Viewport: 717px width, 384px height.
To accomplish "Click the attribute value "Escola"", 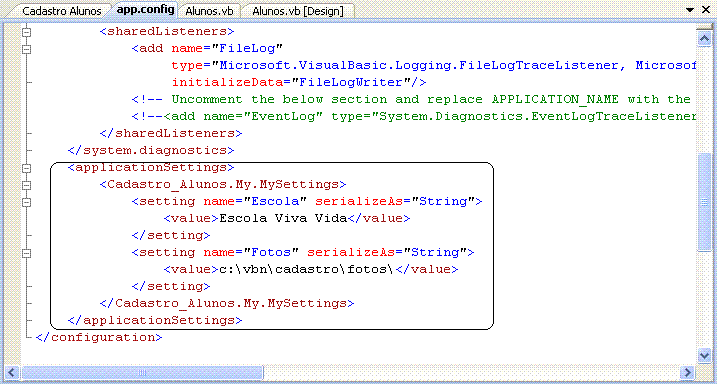I will (x=275, y=202).
